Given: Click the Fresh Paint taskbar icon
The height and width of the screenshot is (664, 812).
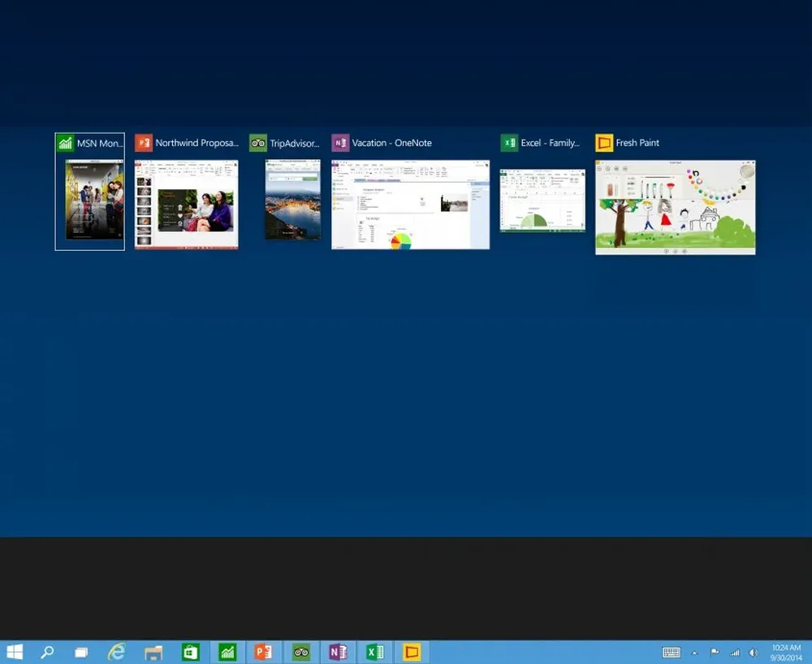Looking at the screenshot, I should point(412,652).
